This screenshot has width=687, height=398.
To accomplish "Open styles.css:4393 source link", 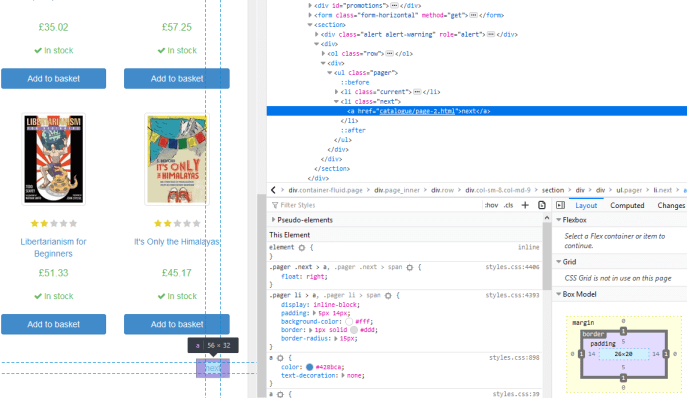I will (x=512, y=295).
